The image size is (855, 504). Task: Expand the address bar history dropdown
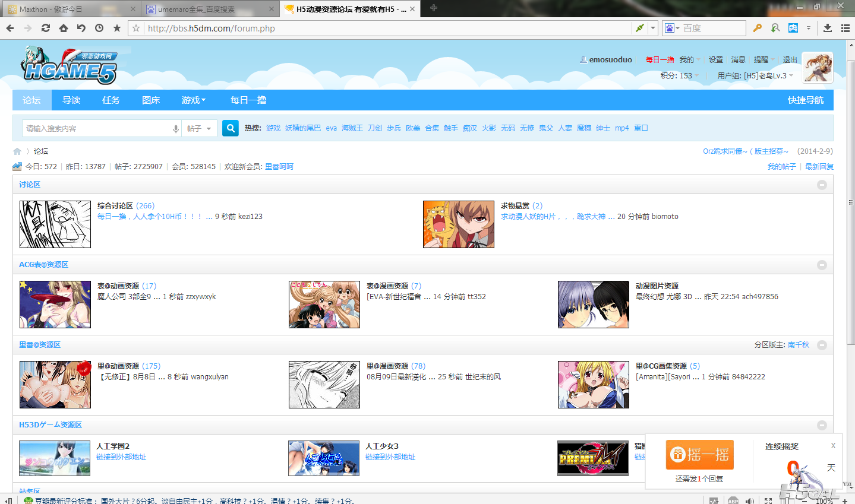pyautogui.click(x=653, y=28)
